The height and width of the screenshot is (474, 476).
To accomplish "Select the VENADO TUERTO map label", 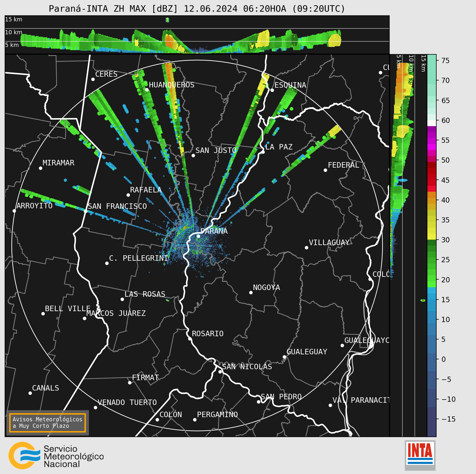I will pyautogui.click(x=127, y=402).
